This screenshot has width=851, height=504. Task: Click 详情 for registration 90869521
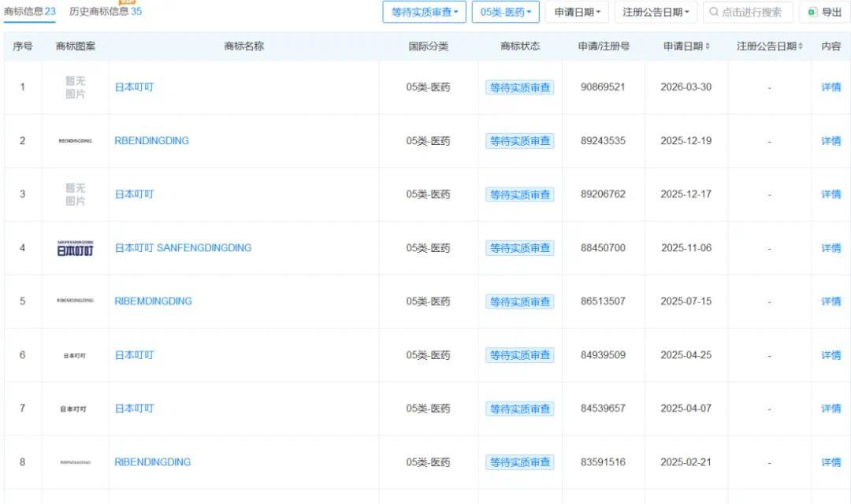click(x=831, y=87)
